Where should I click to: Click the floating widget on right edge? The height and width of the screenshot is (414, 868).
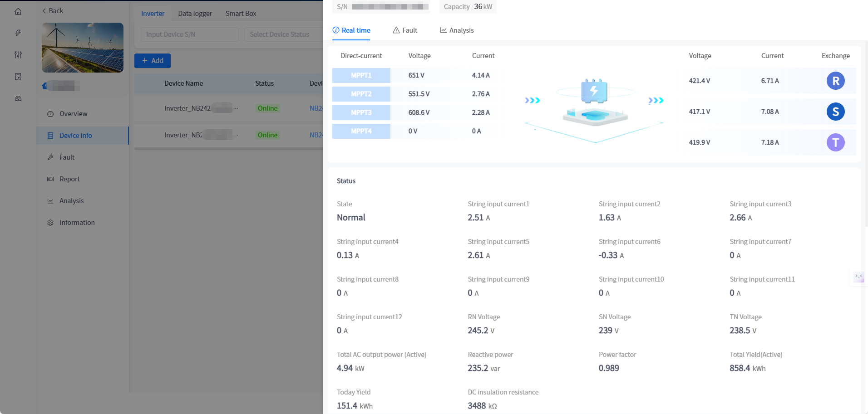click(x=858, y=277)
